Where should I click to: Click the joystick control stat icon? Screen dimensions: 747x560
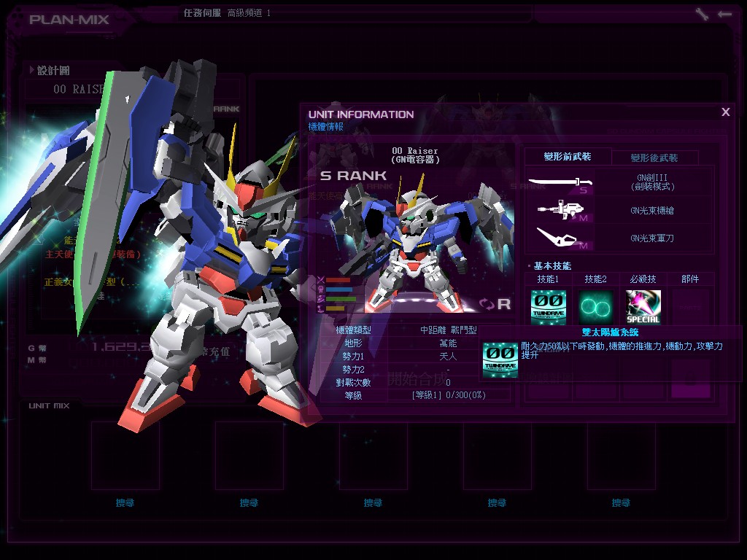point(321,308)
